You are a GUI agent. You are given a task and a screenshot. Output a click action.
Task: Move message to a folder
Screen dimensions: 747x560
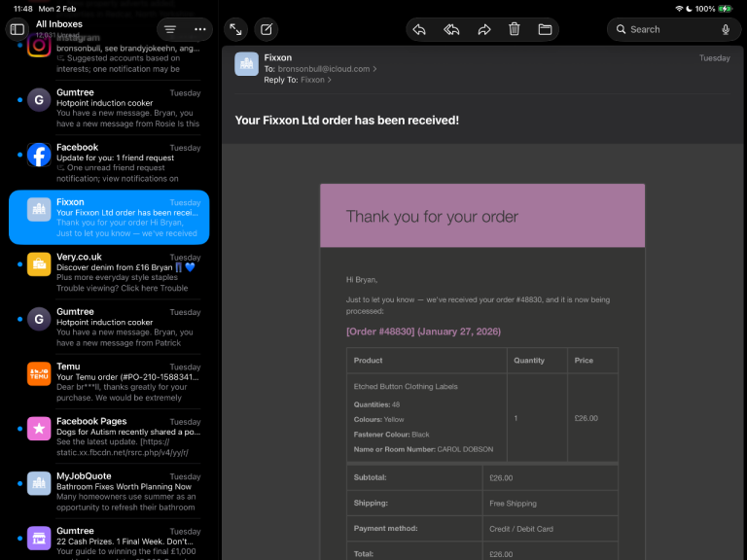[545, 29]
